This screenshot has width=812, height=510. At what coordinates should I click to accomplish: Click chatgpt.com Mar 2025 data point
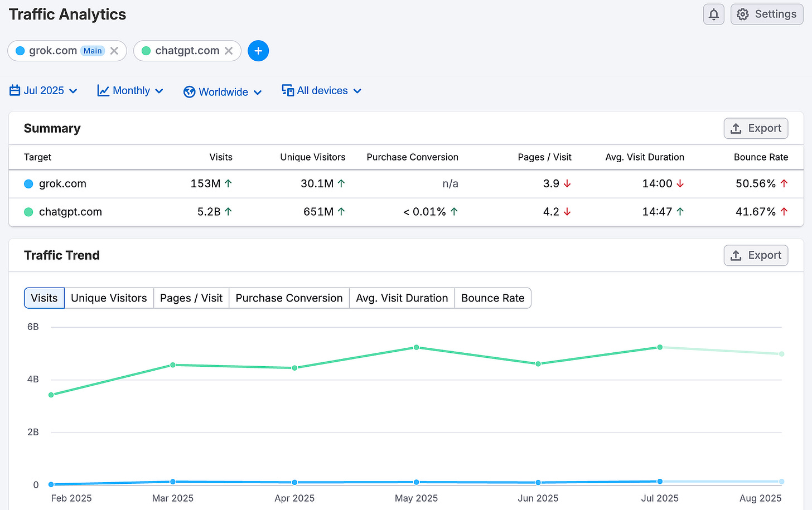coord(173,365)
